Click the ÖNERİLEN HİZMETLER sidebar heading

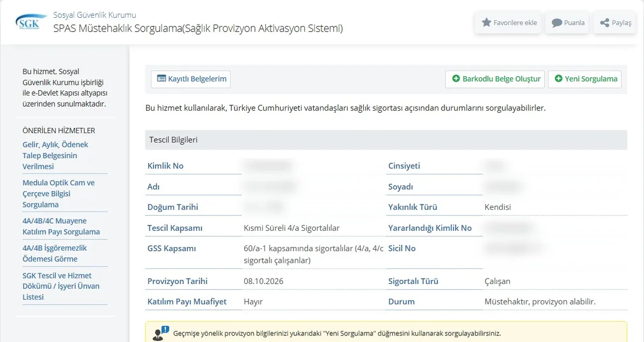pos(58,130)
